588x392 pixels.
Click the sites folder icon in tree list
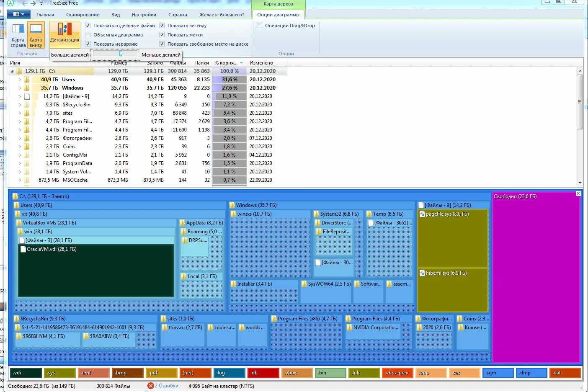(x=26, y=113)
